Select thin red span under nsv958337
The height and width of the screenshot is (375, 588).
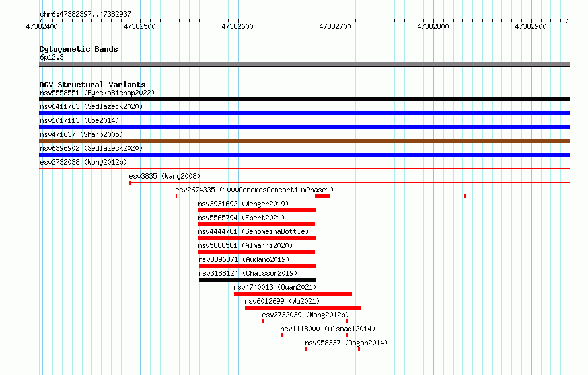[333, 349]
